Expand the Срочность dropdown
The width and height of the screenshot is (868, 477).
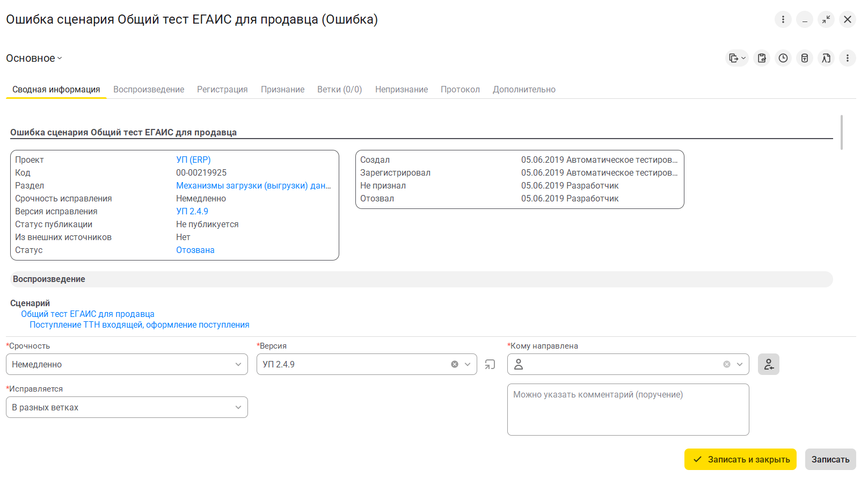point(238,364)
